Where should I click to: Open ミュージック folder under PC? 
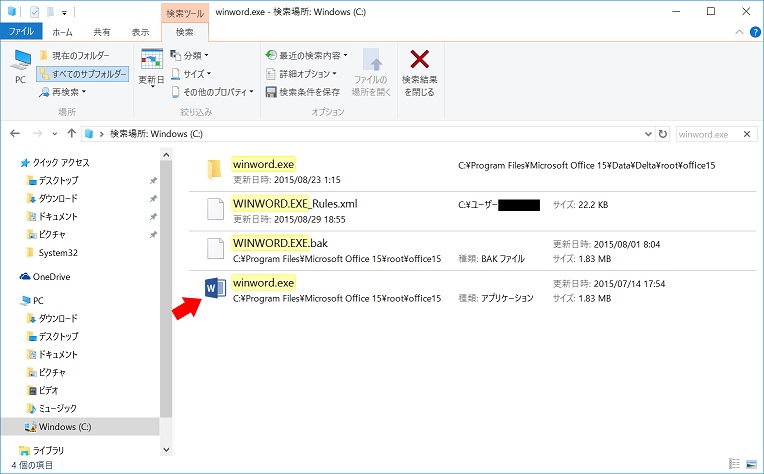click(52, 409)
